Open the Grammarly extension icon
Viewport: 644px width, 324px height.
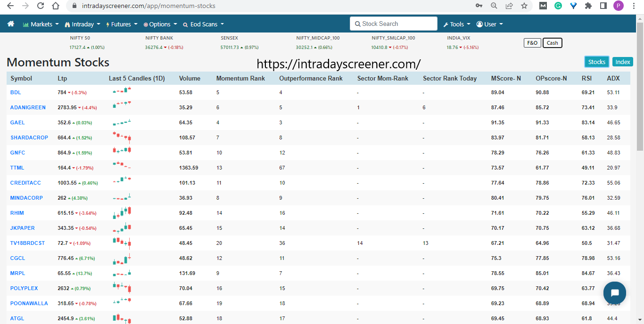coord(558,6)
